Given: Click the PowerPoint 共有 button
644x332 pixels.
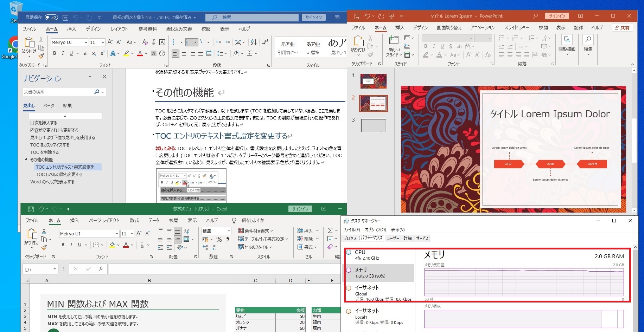Looking at the screenshot, I should [x=623, y=28].
